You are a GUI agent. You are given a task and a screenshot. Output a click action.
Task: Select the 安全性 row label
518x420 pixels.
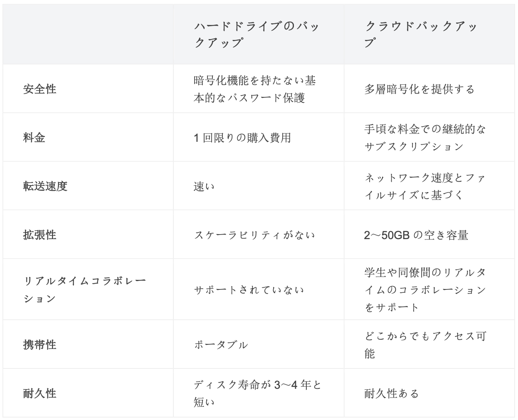pyautogui.click(x=40, y=89)
